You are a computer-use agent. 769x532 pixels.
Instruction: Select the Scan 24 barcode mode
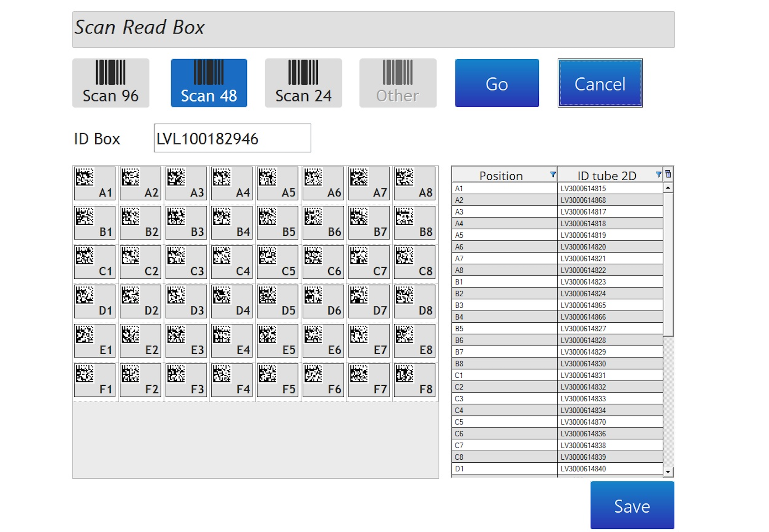point(303,83)
